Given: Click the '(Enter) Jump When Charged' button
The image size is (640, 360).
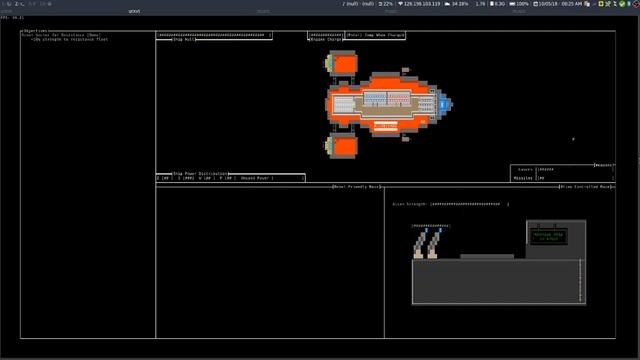Looking at the screenshot, I should click(x=375, y=35).
